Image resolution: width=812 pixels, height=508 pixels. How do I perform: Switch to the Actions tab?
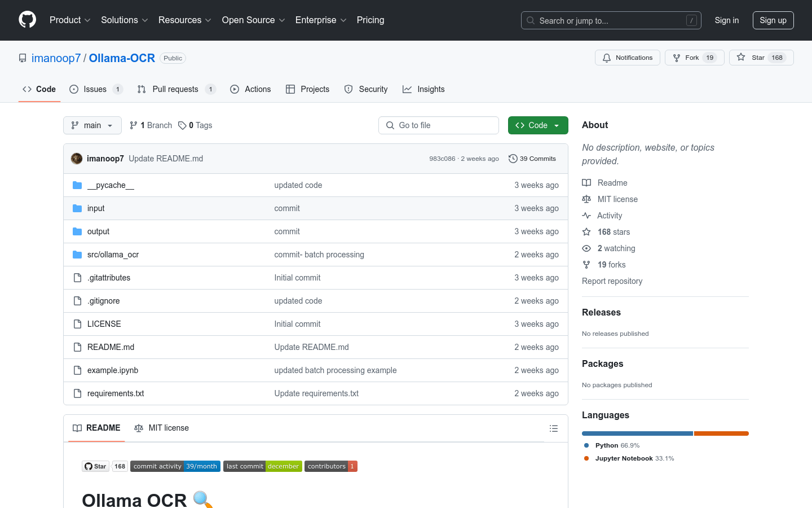(x=250, y=89)
